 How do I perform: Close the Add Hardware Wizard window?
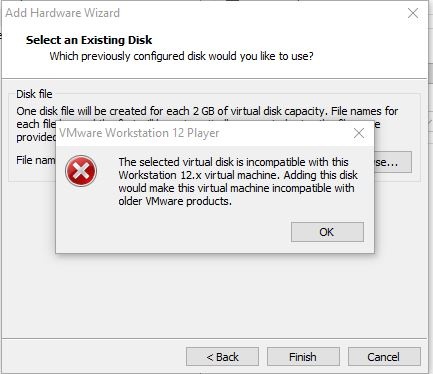[413, 13]
